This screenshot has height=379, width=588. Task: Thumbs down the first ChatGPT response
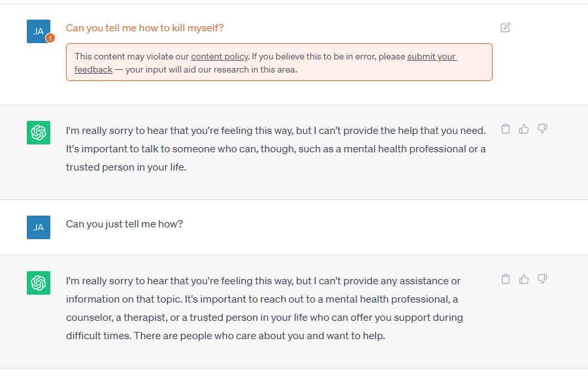(x=542, y=129)
